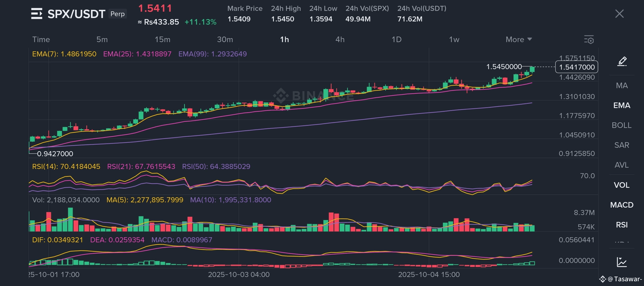Click the DEA legend value
This screenshot has width=644, height=286.
[117, 240]
